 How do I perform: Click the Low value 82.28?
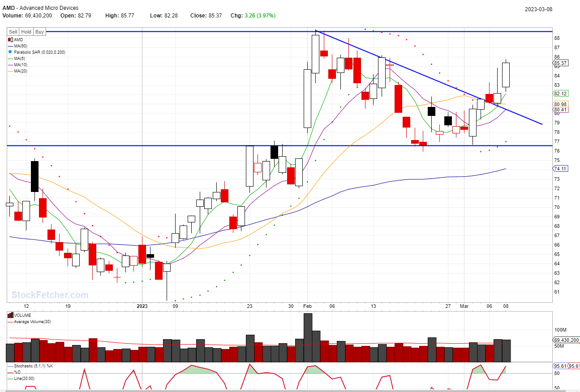pyautogui.click(x=171, y=16)
